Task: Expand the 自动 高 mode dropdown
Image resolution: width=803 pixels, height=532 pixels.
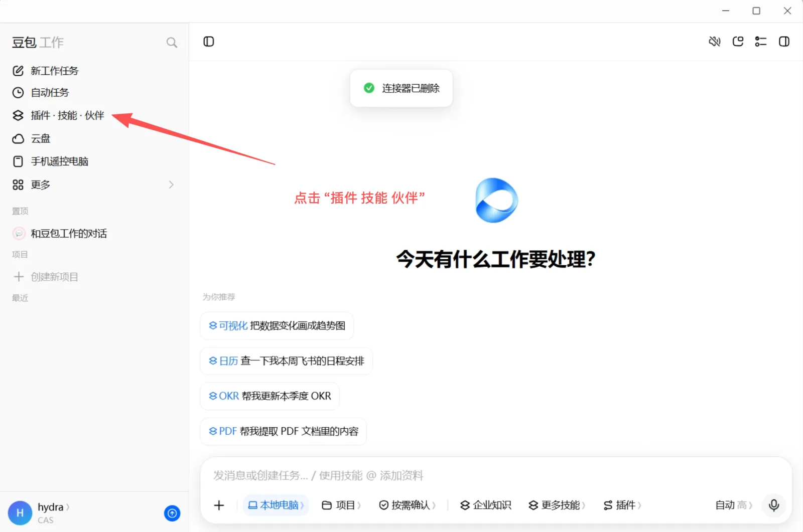Action: pos(734,505)
